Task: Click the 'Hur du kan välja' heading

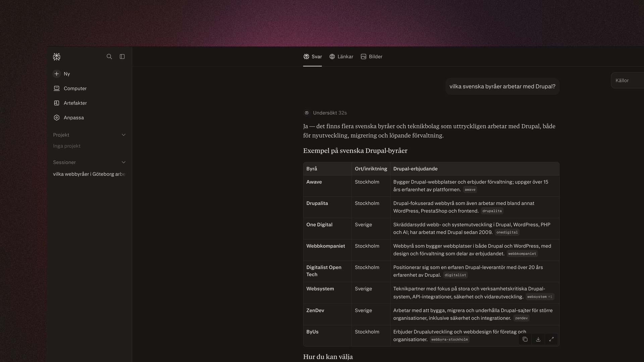Action: [x=328, y=357]
